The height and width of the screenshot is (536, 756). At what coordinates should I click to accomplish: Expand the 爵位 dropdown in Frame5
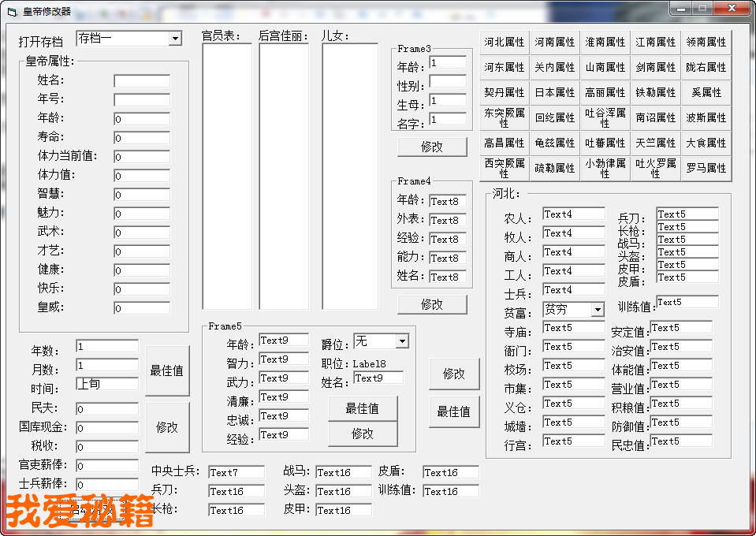click(402, 341)
